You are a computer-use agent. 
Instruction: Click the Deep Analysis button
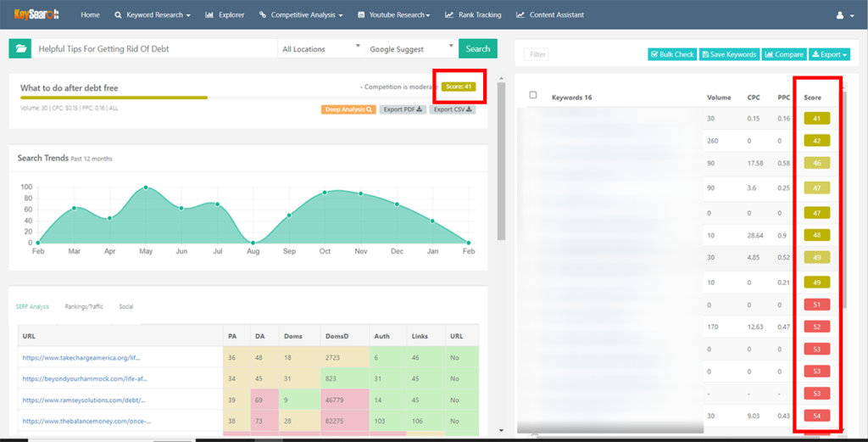coord(348,109)
